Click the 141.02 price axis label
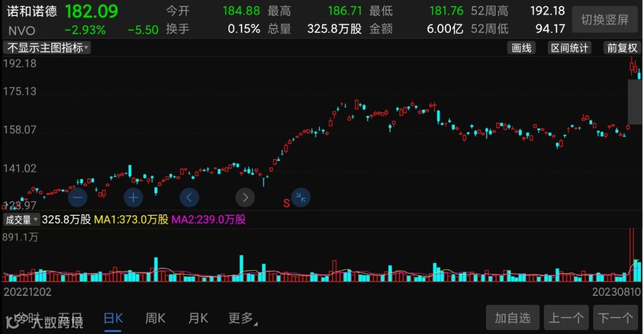The image size is (644, 334). (x=20, y=168)
